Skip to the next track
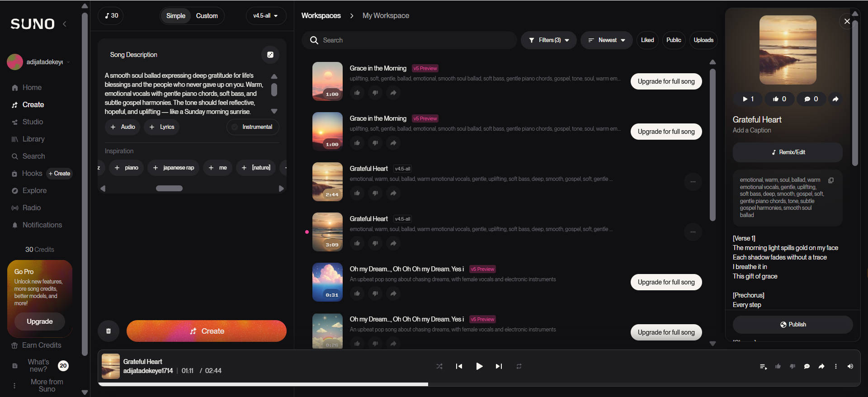The height and width of the screenshot is (397, 868). coord(499,366)
